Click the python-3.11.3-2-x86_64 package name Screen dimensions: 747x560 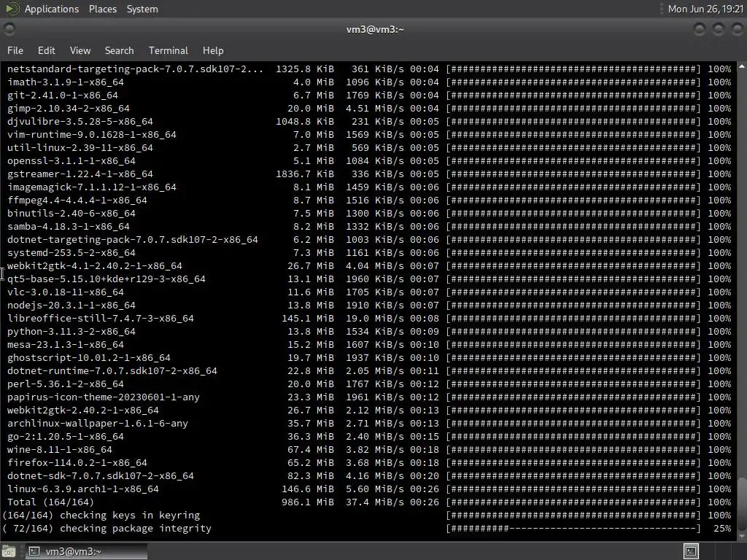tap(71, 332)
